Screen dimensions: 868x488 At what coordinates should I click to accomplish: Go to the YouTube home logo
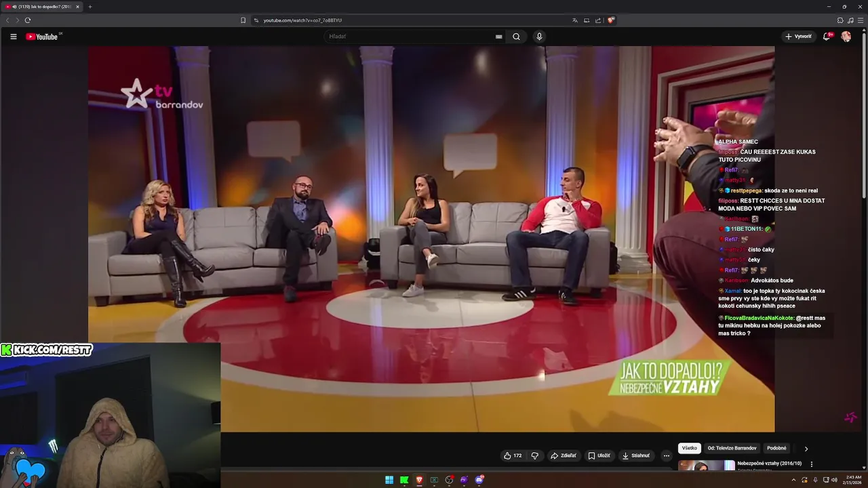(42, 37)
